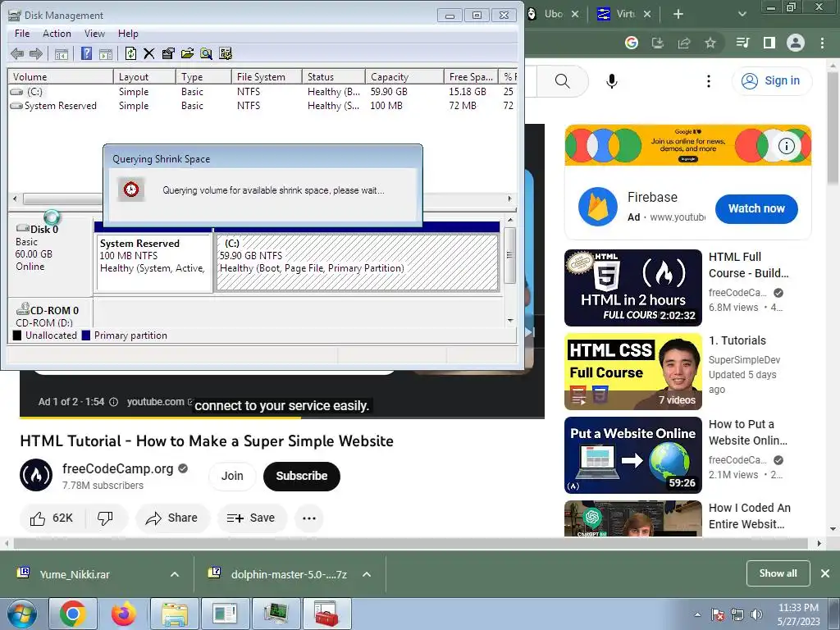Select the (C:) partition block in Disk 0
Image resolution: width=840 pixels, height=630 pixels.
[358, 262]
